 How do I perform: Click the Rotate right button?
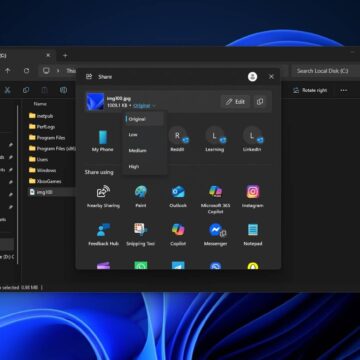click(310, 90)
